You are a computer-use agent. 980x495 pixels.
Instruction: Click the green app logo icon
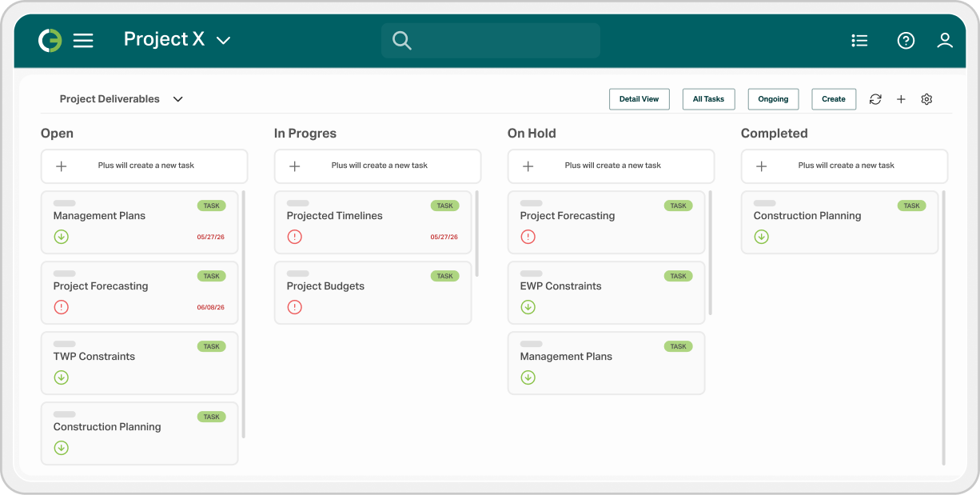[x=48, y=39]
